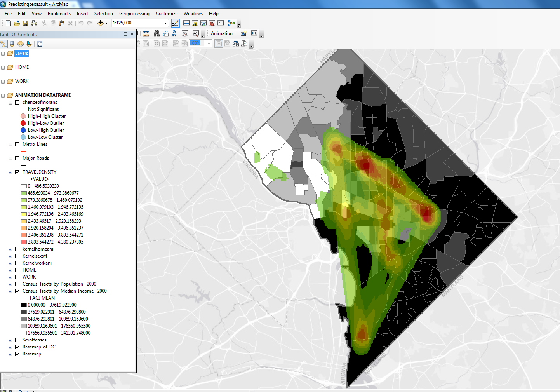Open the Geoprocessing menu
Viewport: 560px width, 392px height.
tap(134, 14)
